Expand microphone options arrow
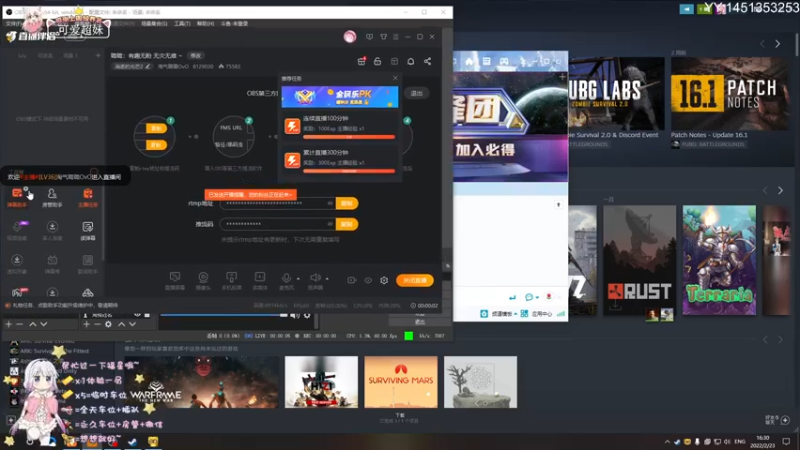 [x=298, y=279]
